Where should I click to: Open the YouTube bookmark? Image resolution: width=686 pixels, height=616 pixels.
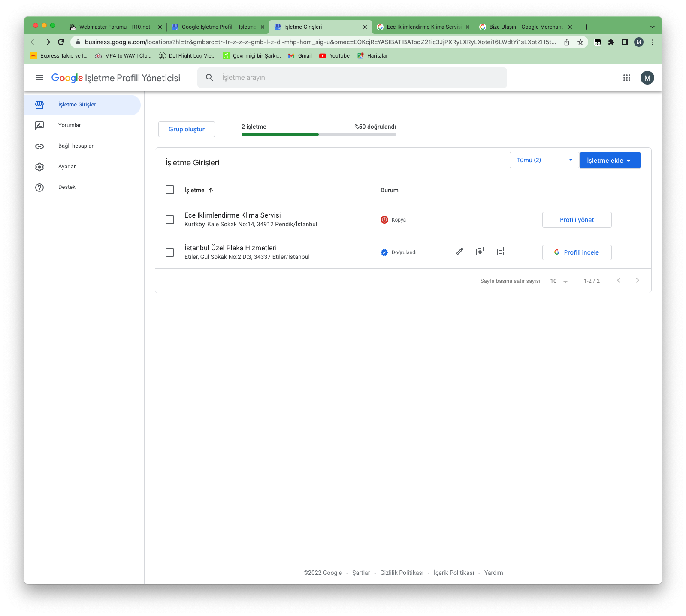click(335, 56)
